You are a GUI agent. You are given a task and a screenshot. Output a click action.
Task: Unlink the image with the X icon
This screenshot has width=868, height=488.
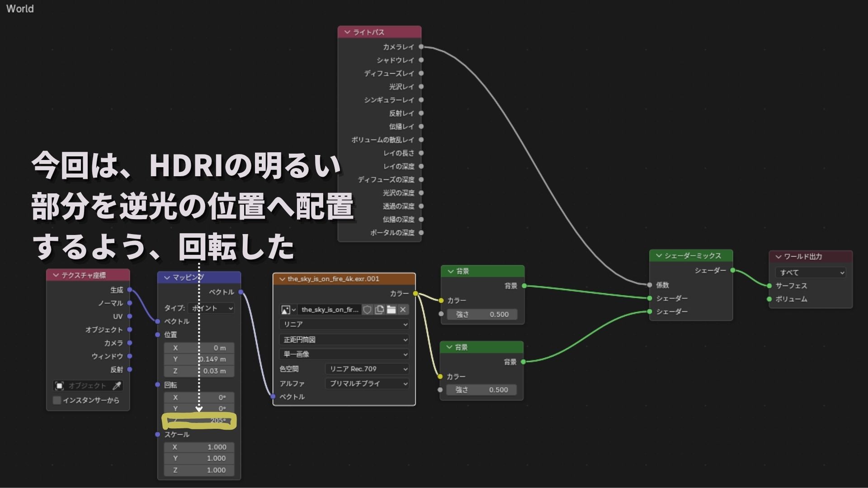pyautogui.click(x=403, y=310)
